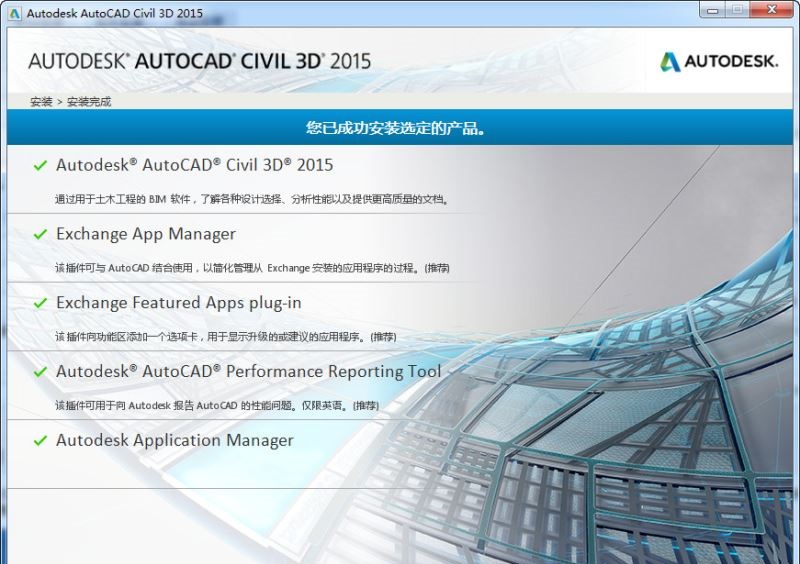Screen dimensions: 800x564
Task: Click the BIM 软件 description under Civil 3D
Action: tap(252, 199)
